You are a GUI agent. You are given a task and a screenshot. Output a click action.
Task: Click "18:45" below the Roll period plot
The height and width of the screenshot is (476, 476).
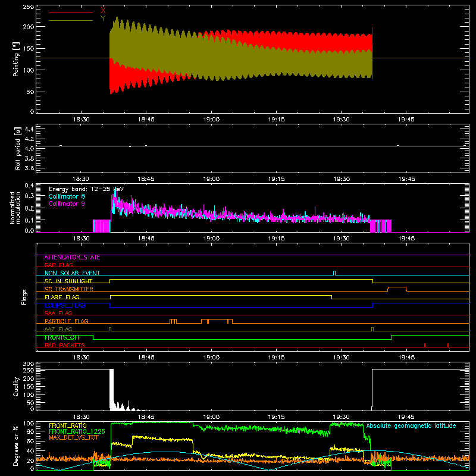pos(146,179)
